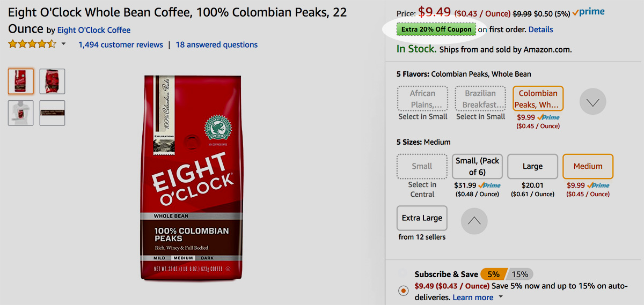The width and height of the screenshot is (644, 305).
Task: Expand more flavors with down chevron
Action: (x=593, y=101)
